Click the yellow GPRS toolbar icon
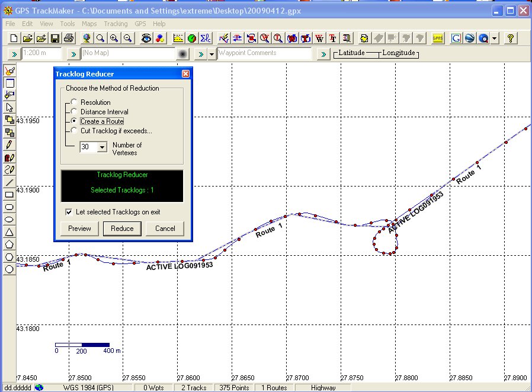 (438, 38)
